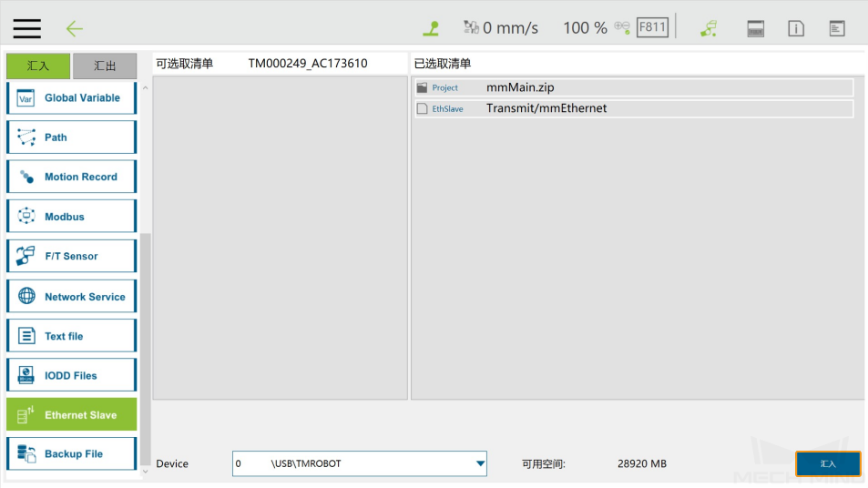Click the green robot arm mode icon
The width and height of the screenshot is (868, 488).
(709, 28)
